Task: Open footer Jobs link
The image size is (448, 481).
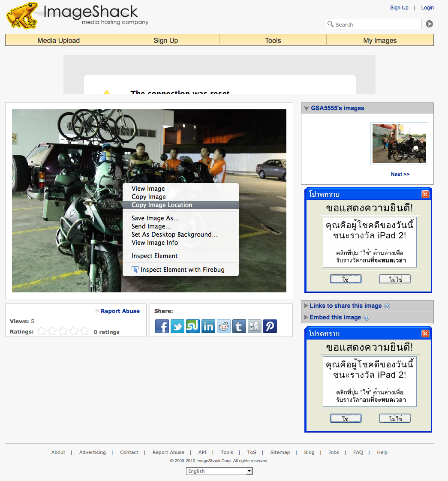Action: [334, 452]
